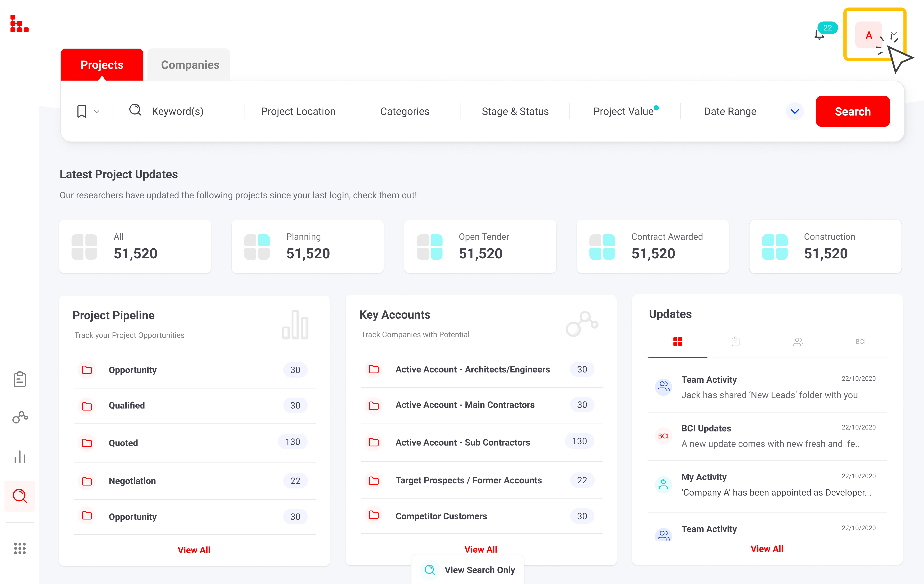Open the key accounts nodes sidebar icon
This screenshot has height=584, width=924.
click(19, 417)
